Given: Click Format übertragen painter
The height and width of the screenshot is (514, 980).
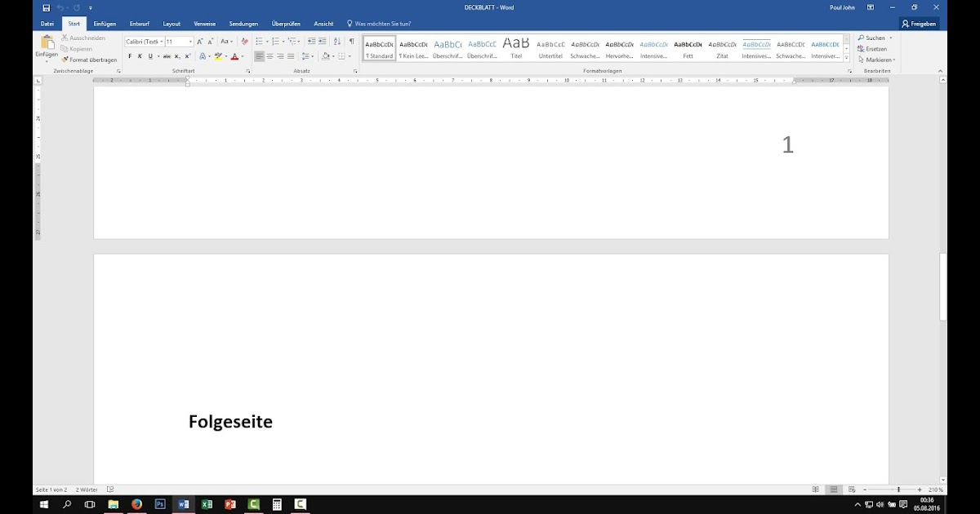Looking at the screenshot, I should pyautogui.click(x=89, y=60).
